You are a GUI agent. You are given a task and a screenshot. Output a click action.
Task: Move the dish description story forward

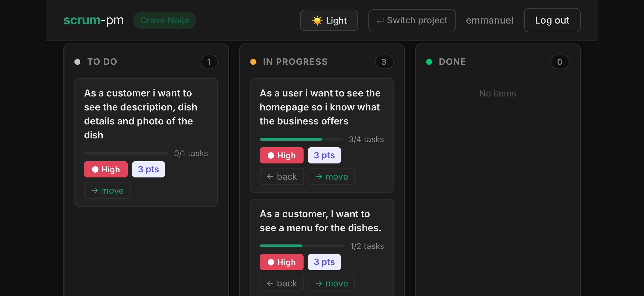(107, 190)
